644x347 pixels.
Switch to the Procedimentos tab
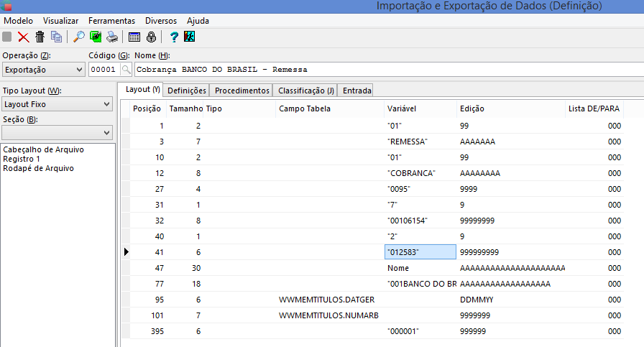point(242,91)
